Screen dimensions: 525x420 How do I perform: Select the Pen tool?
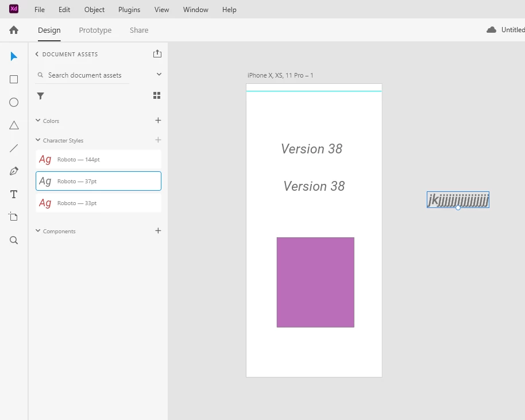coord(14,171)
